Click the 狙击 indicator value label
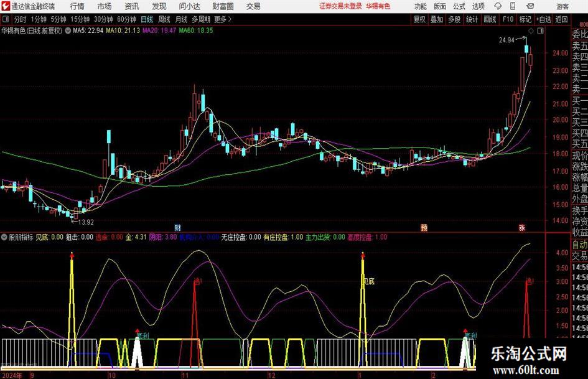The height and width of the screenshot is (379, 588). [x=80, y=237]
